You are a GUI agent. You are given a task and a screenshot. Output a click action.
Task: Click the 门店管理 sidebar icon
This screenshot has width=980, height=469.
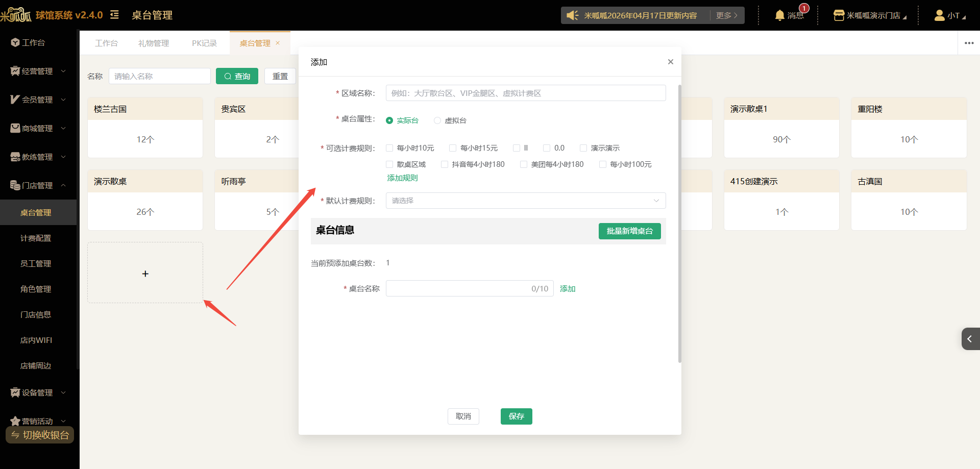[15, 185]
